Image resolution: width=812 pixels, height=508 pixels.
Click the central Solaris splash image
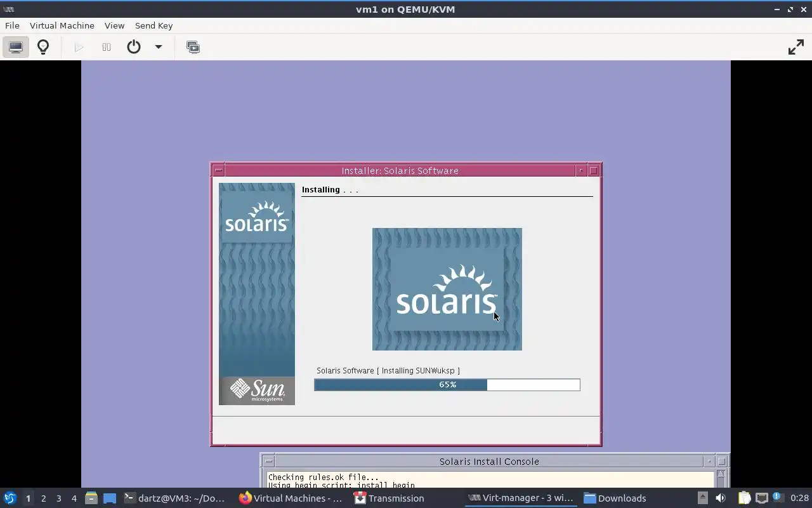(447, 289)
